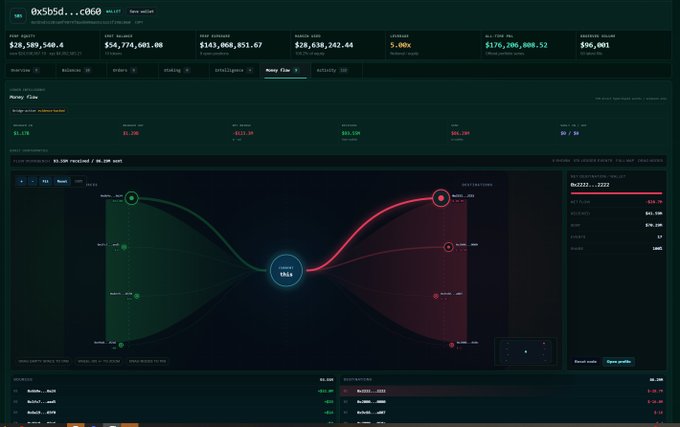Screen dimensions: 680x427
Task: Open the Intelligence tab
Action: click(233, 70)
